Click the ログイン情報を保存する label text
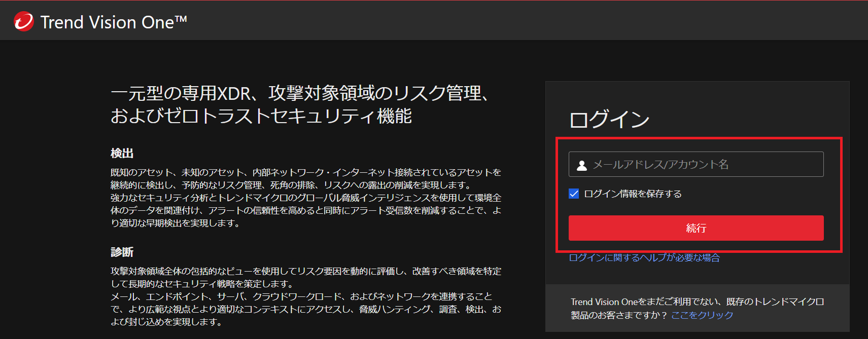The width and height of the screenshot is (868, 339). [633, 194]
